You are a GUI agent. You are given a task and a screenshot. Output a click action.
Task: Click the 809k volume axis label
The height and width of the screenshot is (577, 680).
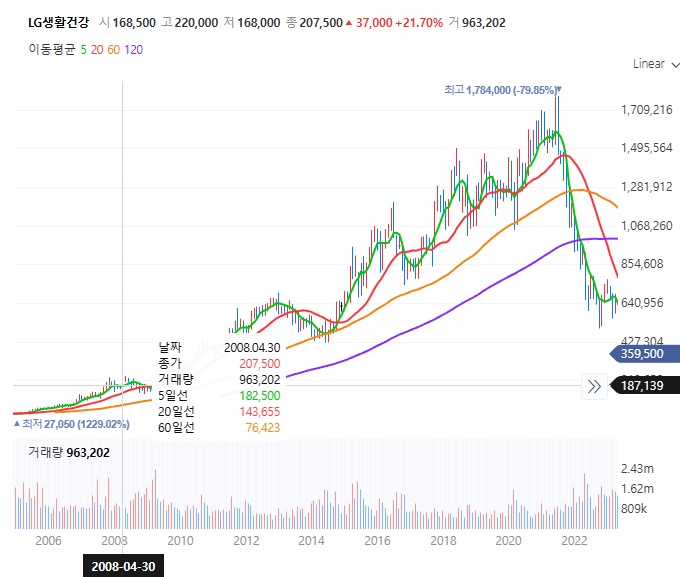click(634, 508)
